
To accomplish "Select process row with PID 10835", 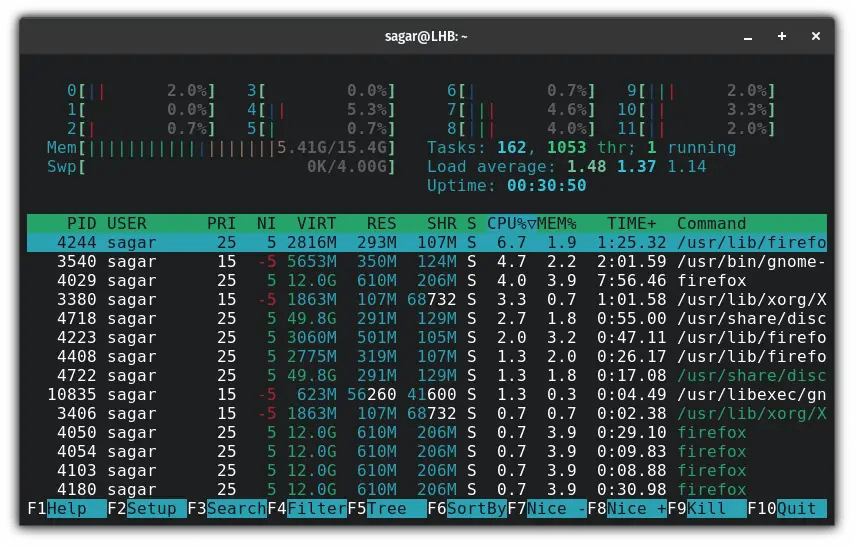I will [x=427, y=394].
